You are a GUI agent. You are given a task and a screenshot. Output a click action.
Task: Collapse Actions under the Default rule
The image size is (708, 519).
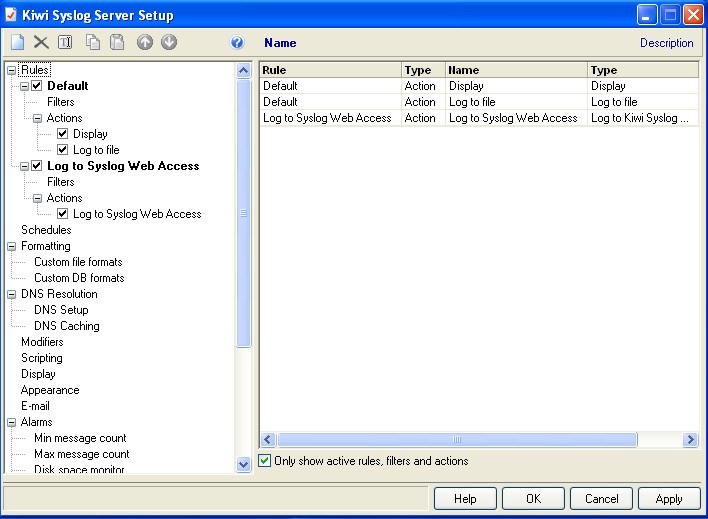coord(37,118)
